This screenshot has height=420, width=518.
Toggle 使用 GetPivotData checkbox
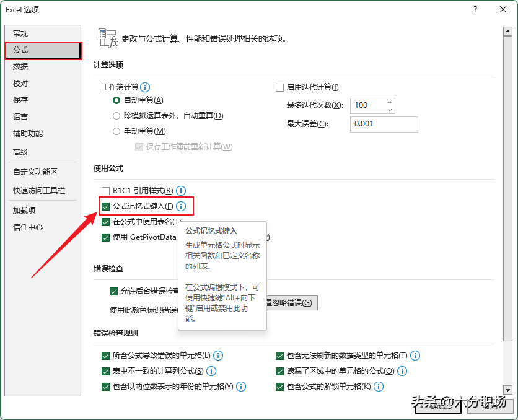(105, 237)
